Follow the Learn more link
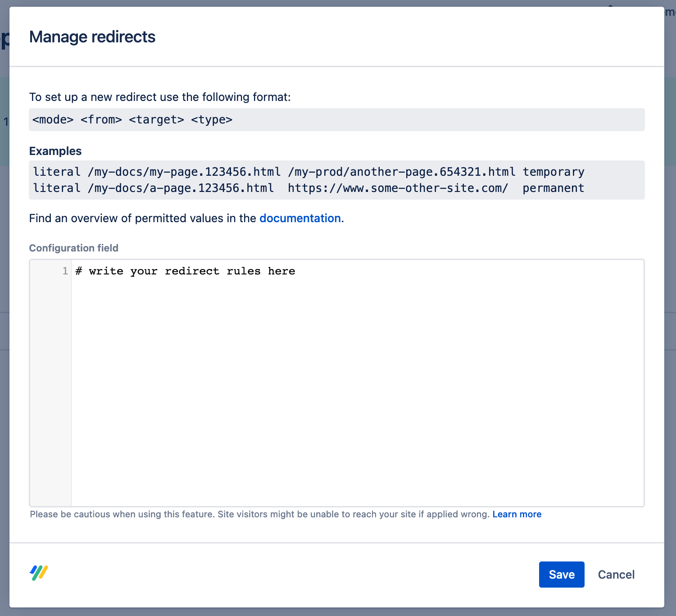The image size is (676, 616). click(517, 515)
